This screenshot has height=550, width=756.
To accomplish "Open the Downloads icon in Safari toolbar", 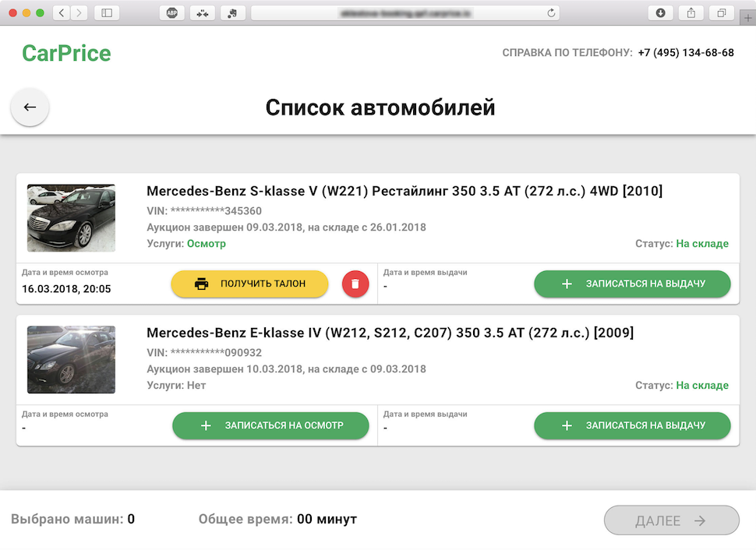I will tap(660, 12).
